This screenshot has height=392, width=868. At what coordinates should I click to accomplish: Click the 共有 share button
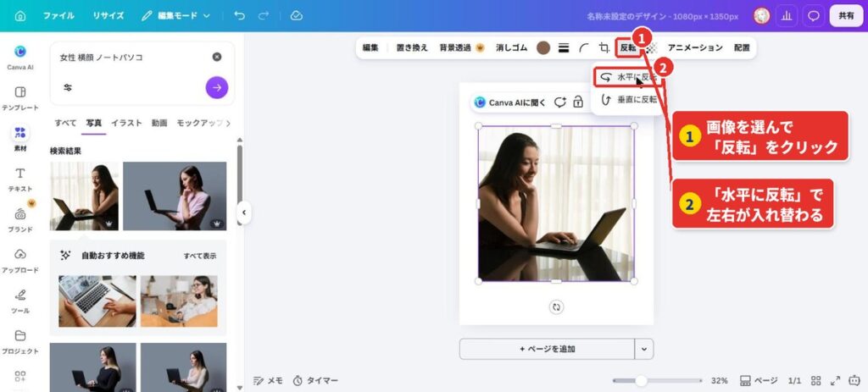point(846,16)
